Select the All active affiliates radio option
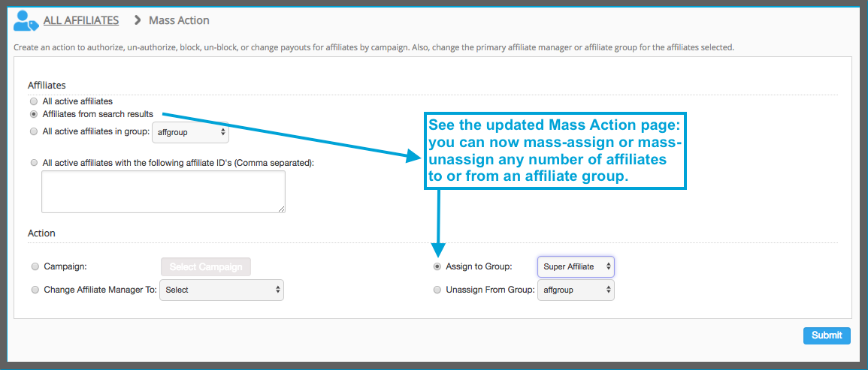 coord(35,101)
